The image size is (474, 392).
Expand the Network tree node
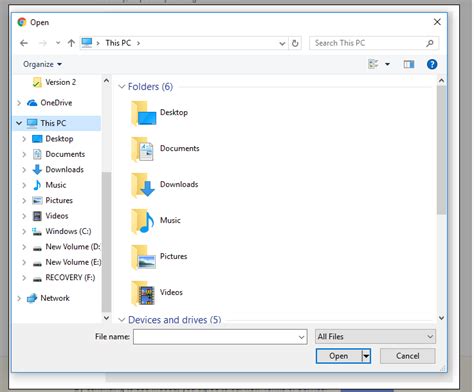19,298
